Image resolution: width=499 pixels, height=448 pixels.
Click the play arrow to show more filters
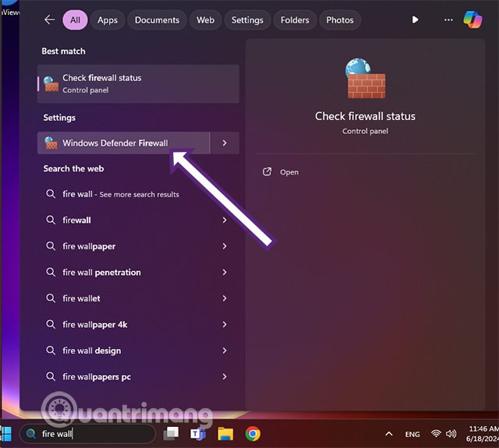tap(415, 19)
